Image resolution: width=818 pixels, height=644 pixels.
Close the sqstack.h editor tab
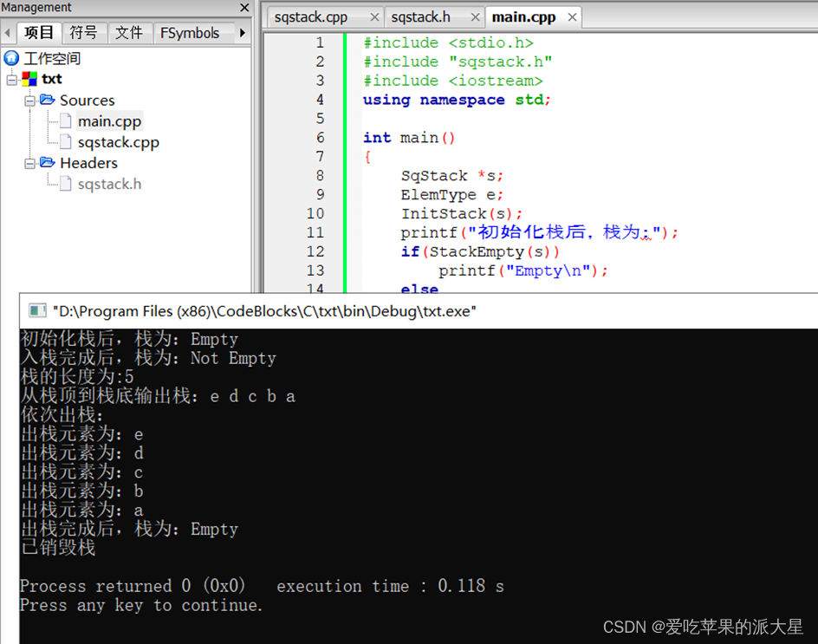[475, 17]
